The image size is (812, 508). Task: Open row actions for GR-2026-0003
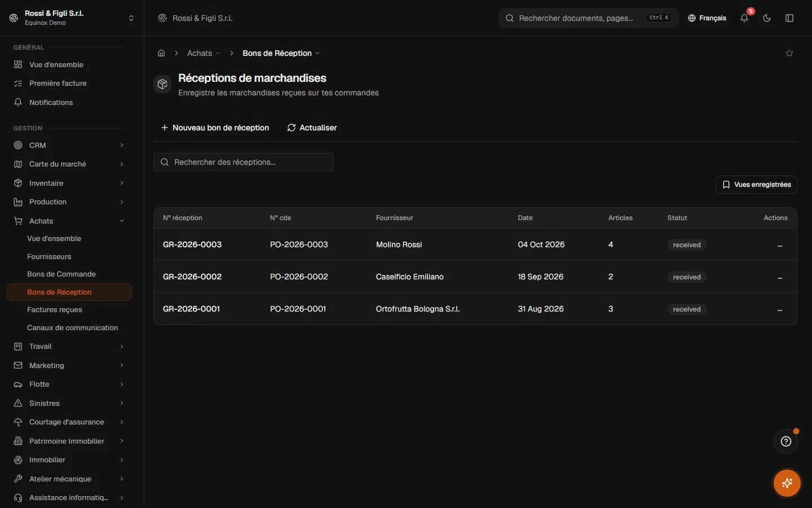click(780, 245)
